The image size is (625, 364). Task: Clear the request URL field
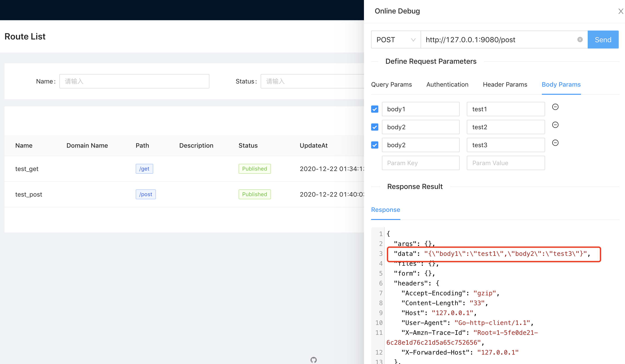(580, 40)
